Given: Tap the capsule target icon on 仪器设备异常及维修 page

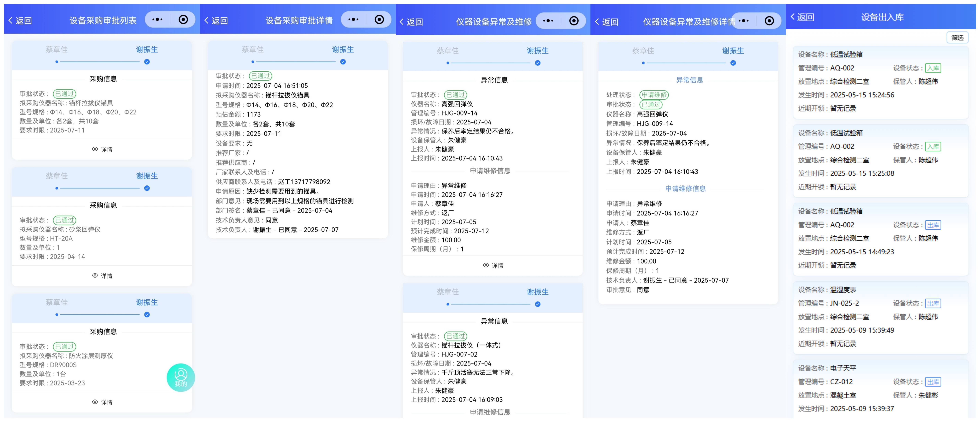Looking at the screenshot, I should (x=574, y=21).
